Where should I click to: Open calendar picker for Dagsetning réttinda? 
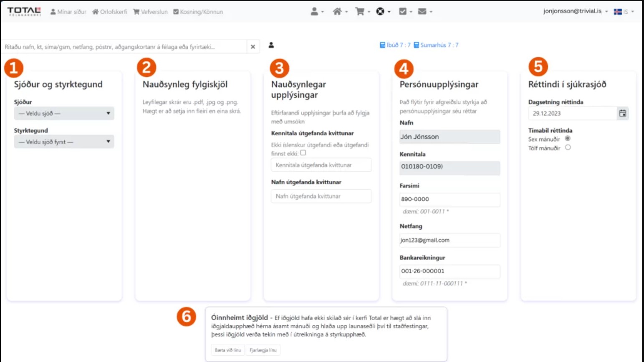pyautogui.click(x=622, y=113)
